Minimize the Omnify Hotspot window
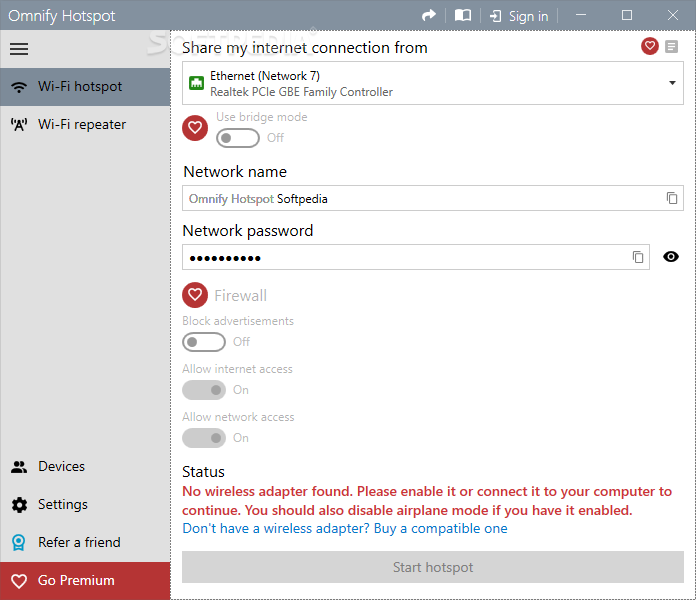The width and height of the screenshot is (696, 600). (x=581, y=15)
